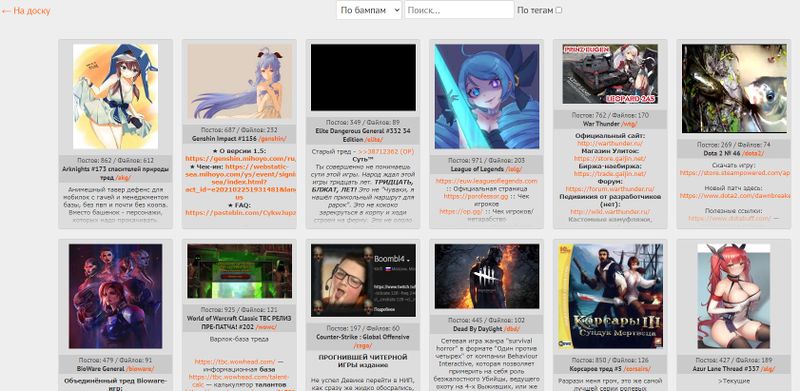Screen dimensions: 800x391
Task: Open the tbc.wowhead.com database link
Action: [235, 362]
